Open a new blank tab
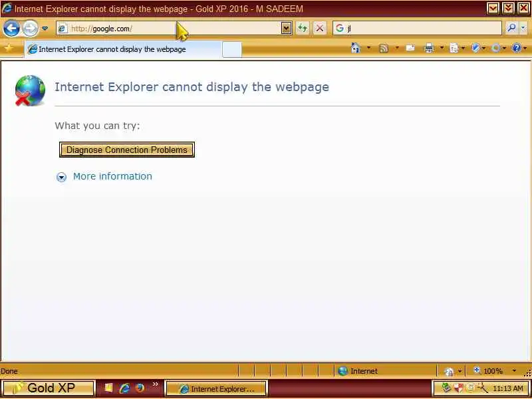 (232, 49)
